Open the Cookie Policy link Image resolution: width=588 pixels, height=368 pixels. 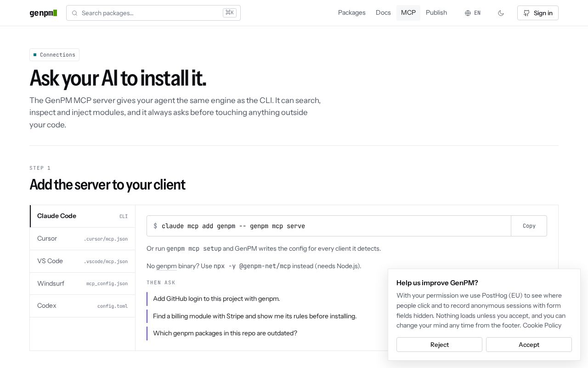tap(542, 325)
